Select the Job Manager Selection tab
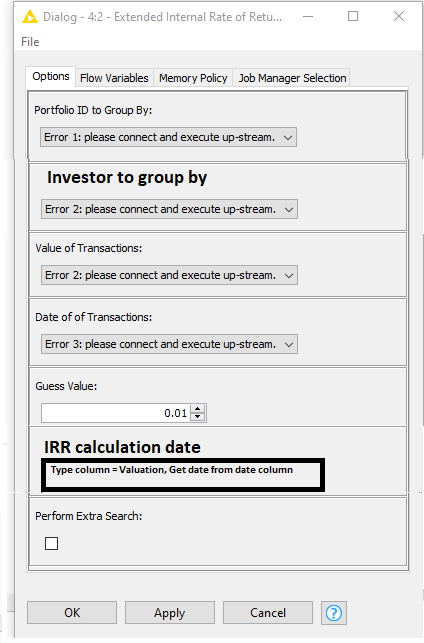The width and height of the screenshot is (424, 643). [292, 78]
